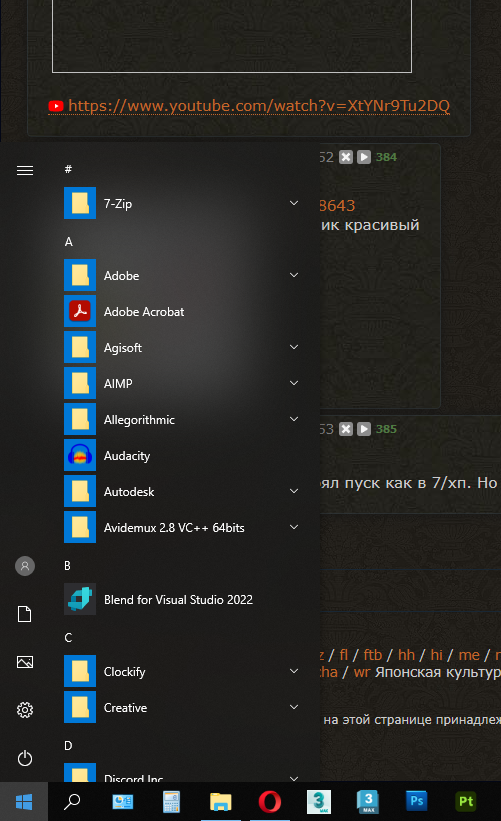This screenshot has width=501, height=821.
Task: Click the Autodesk folder icon
Action: point(80,491)
